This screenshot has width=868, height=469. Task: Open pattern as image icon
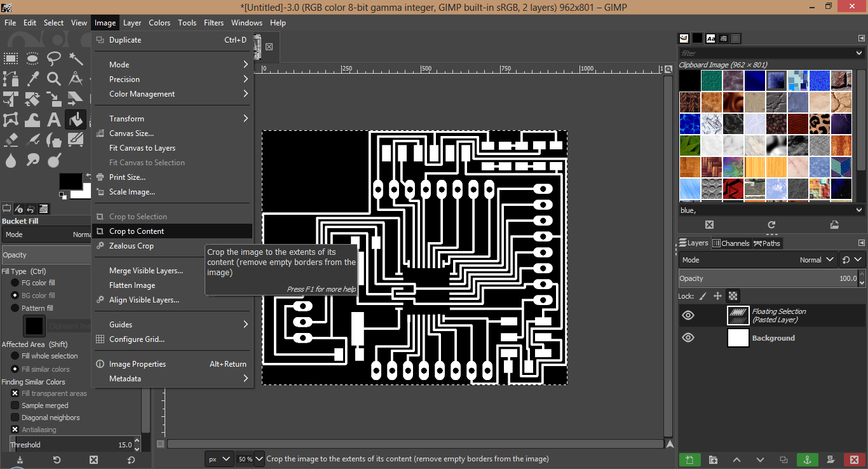pos(834,224)
